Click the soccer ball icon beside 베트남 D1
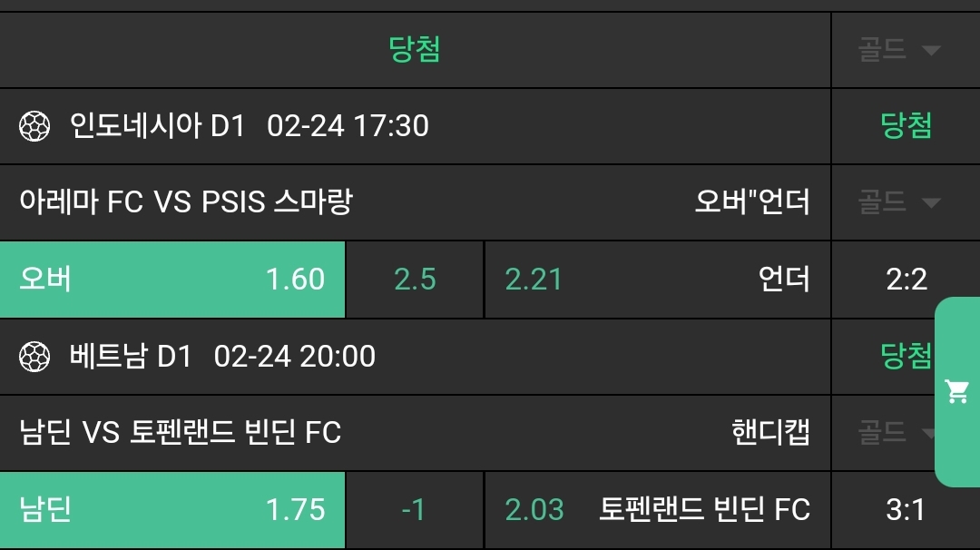 34,356
